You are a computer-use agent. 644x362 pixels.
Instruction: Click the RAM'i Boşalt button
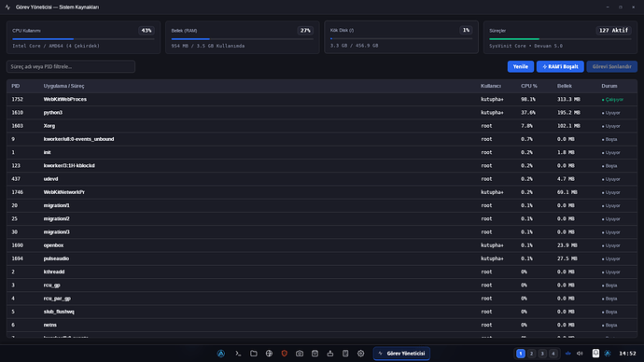click(560, 66)
